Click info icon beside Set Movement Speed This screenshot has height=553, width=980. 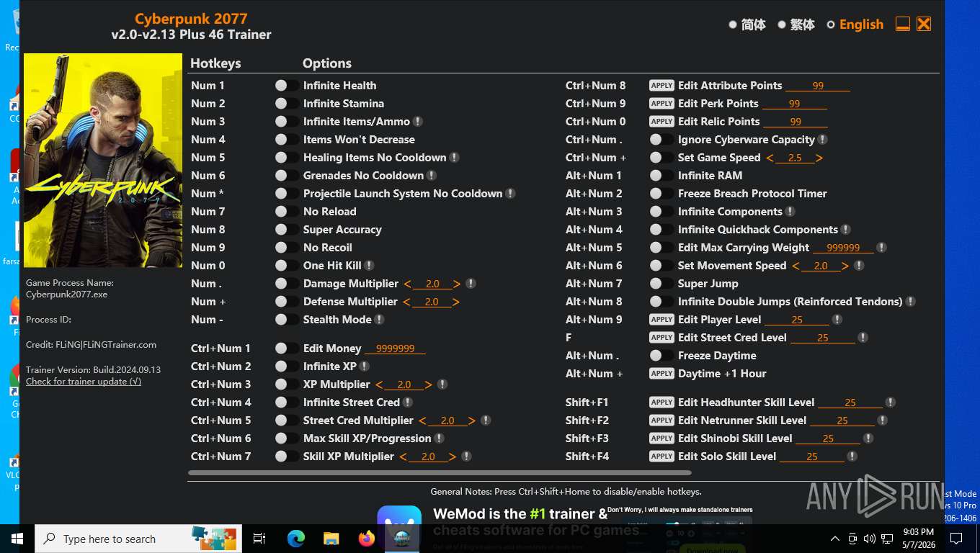tap(858, 266)
